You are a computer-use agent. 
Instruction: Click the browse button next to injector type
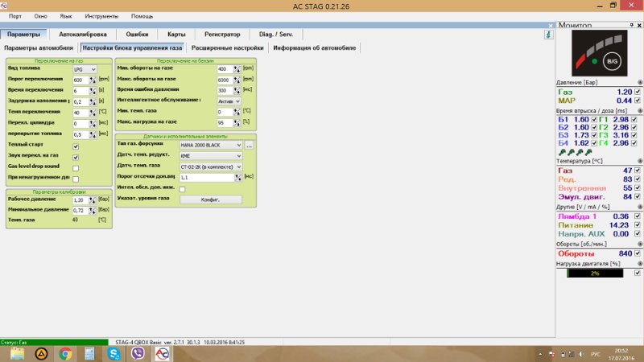point(250,145)
